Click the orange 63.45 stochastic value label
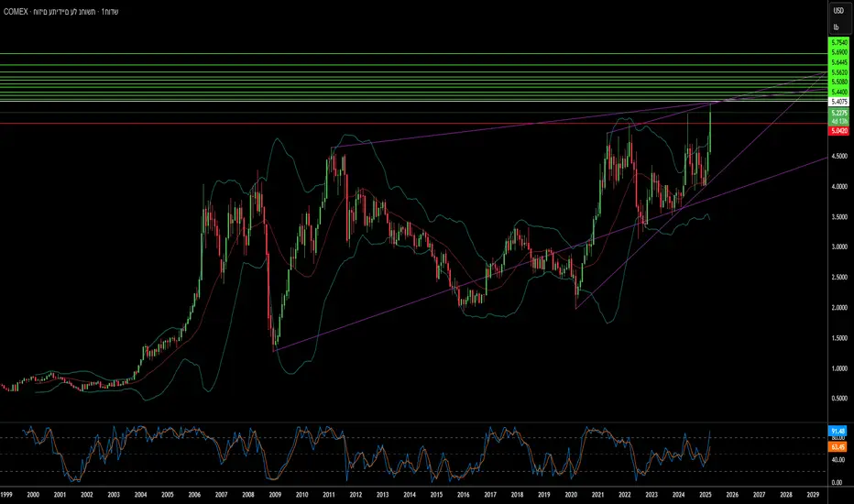854x504 pixels. click(838, 447)
